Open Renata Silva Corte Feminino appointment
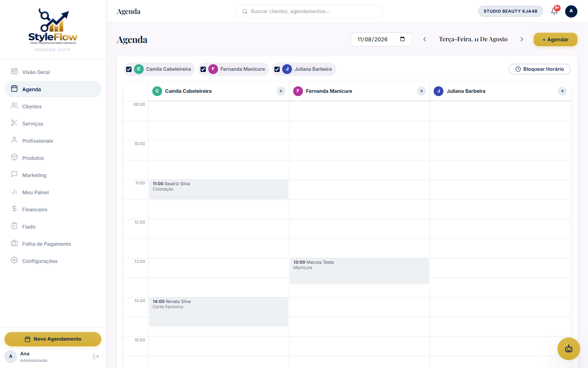 point(219,312)
